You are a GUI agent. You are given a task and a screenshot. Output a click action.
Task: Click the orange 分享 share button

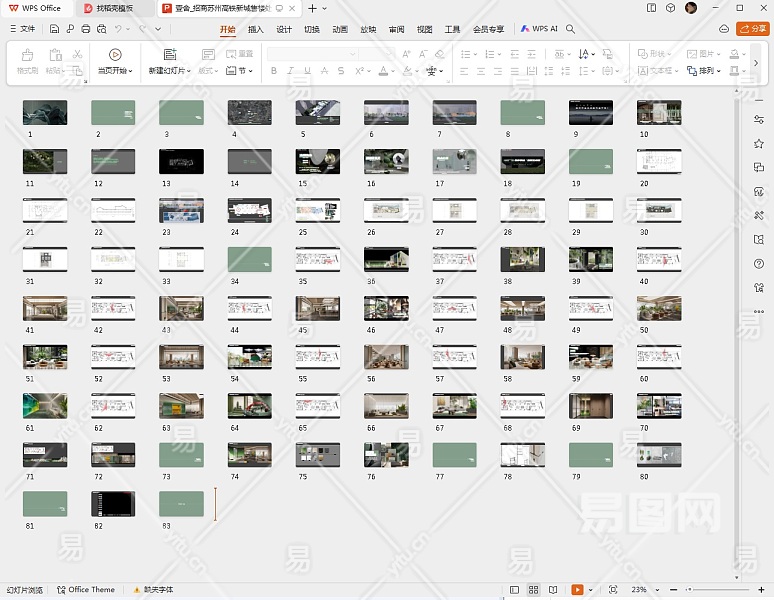(x=752, y=29)
